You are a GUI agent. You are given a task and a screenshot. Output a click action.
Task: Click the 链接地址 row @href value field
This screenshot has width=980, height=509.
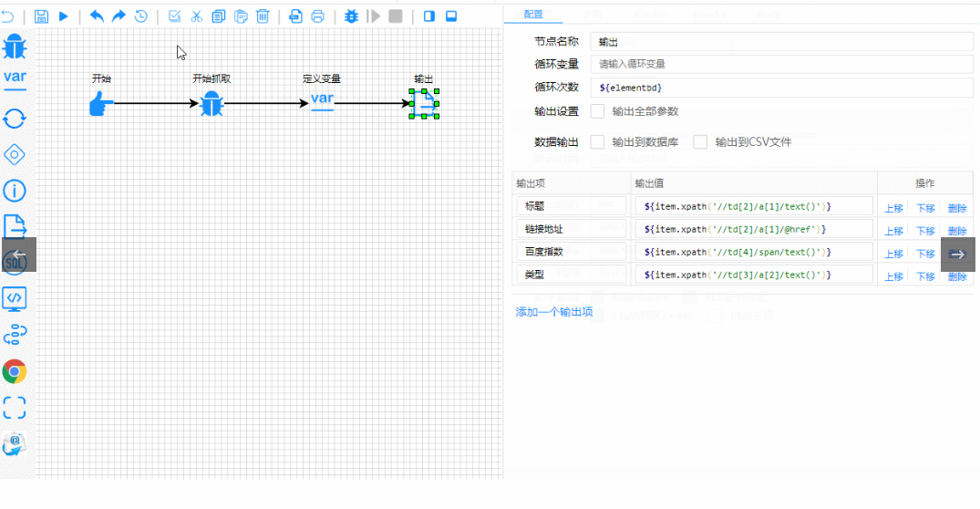(754, 229)
